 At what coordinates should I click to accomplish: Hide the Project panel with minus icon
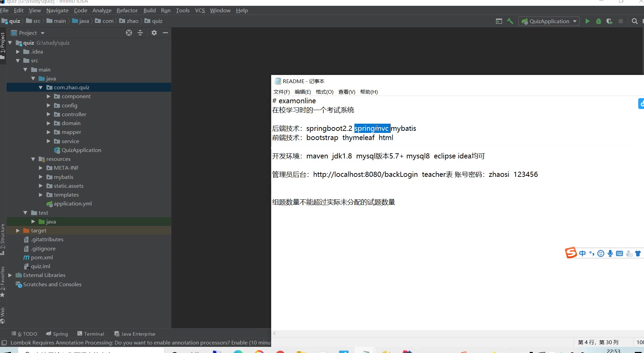pos(165,33)
